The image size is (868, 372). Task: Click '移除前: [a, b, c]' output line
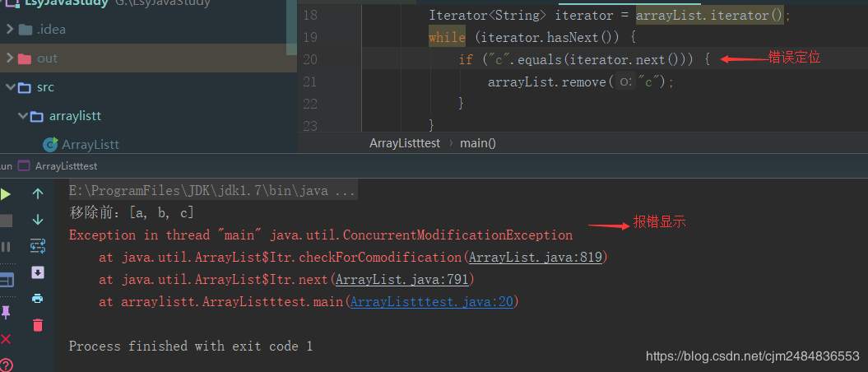point(132,212)
